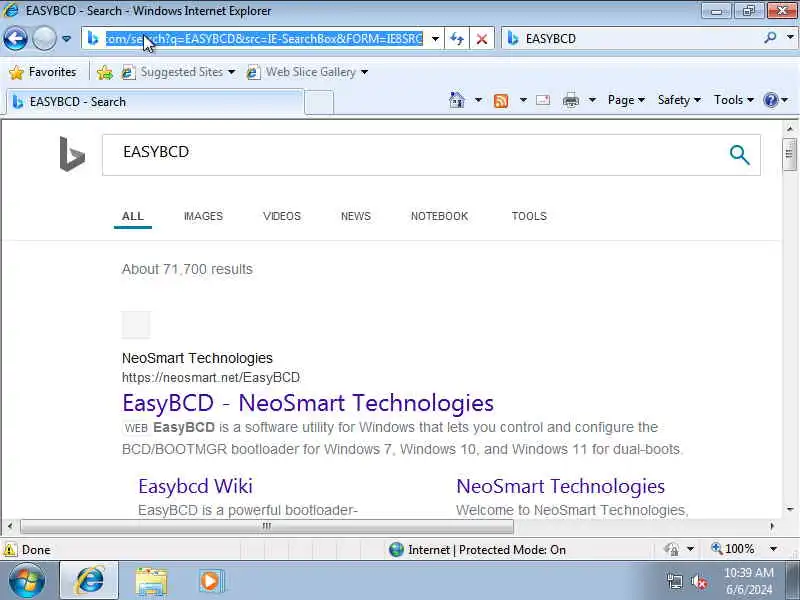Refresh the page with the refresh icon

click(x=457, y=39)
